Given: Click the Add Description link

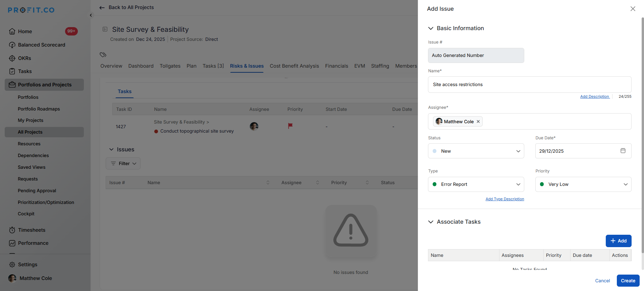Looking at the screenshot, I should click(594, 96).
